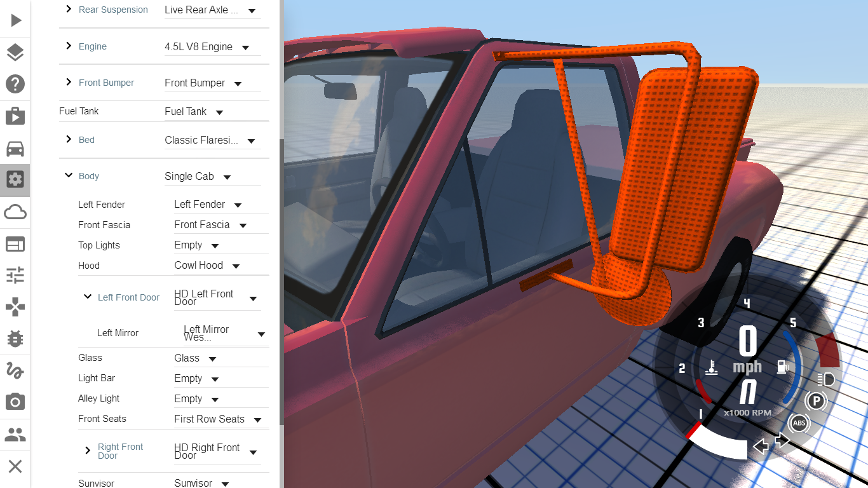Open the Sunvisor selection dropdown
This screenshot has height=488, width=868.
pyautogui.click(x=221, y=483)
